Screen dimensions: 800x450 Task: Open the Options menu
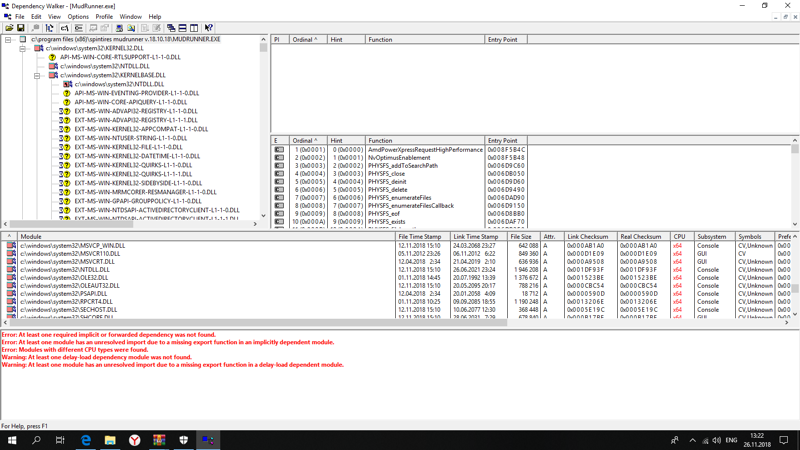pyautogui.click(x=78, y=17)
